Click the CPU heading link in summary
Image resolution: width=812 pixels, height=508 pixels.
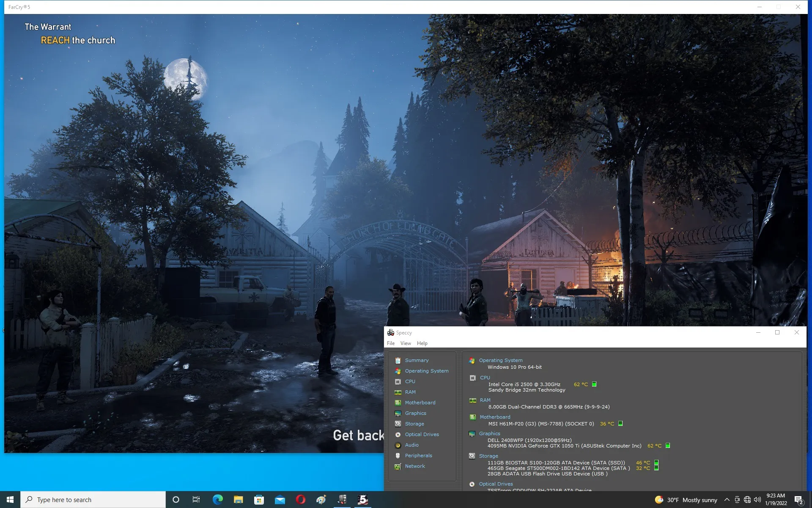[x=485, y=378]
